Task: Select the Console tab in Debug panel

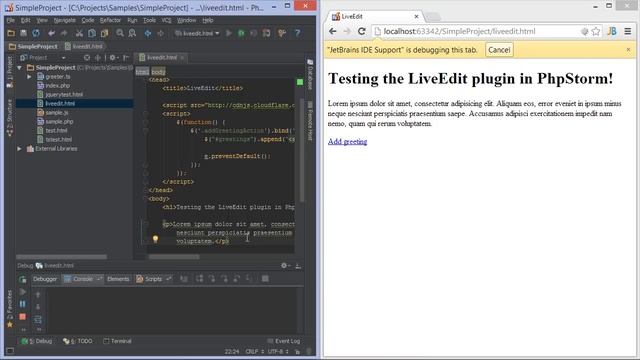Action: coord(83,279)
